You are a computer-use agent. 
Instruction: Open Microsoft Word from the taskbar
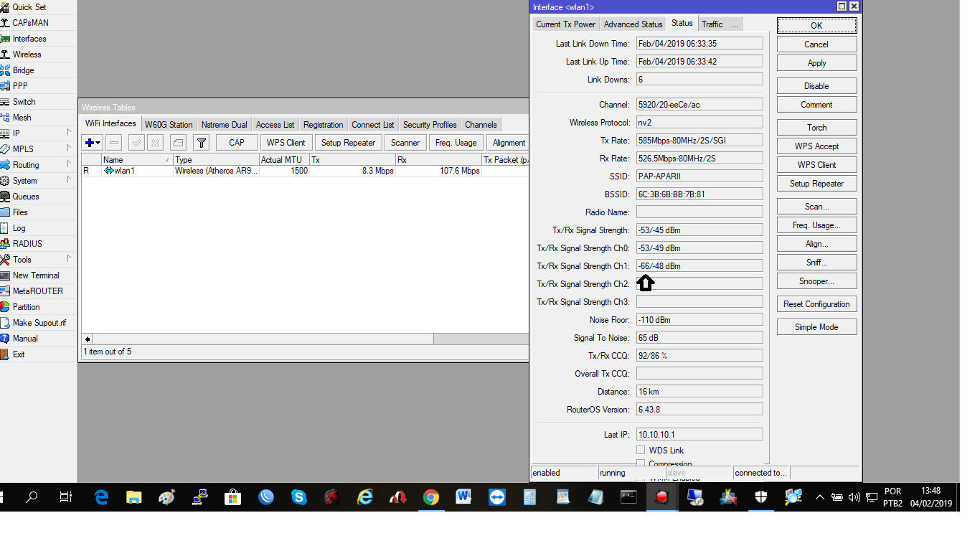tap(463, 497)
